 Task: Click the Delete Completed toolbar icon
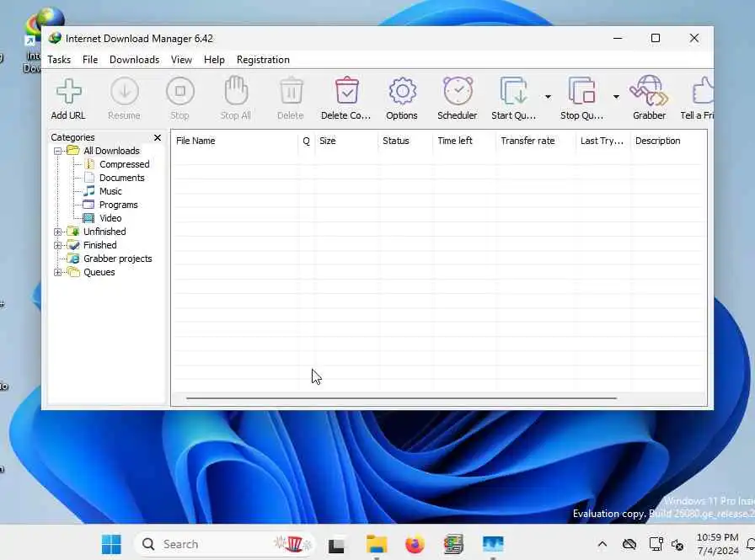pos(346,90)
